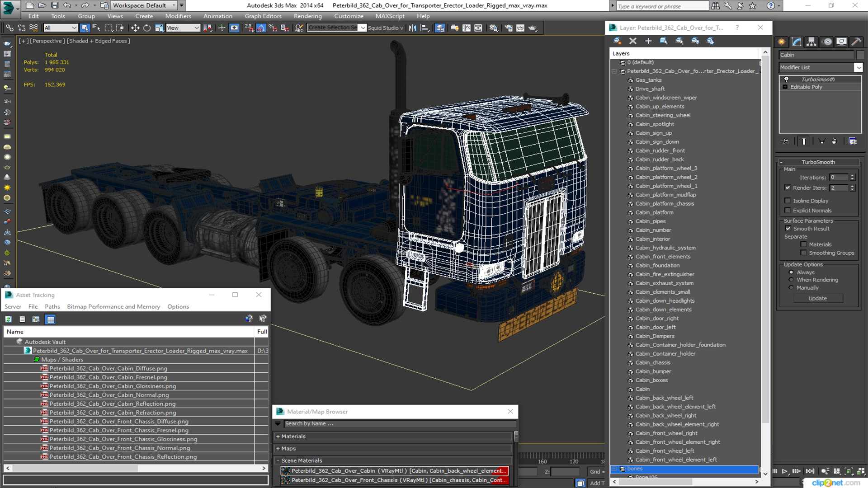Click the Cabin object color swatch

point(860,55)
